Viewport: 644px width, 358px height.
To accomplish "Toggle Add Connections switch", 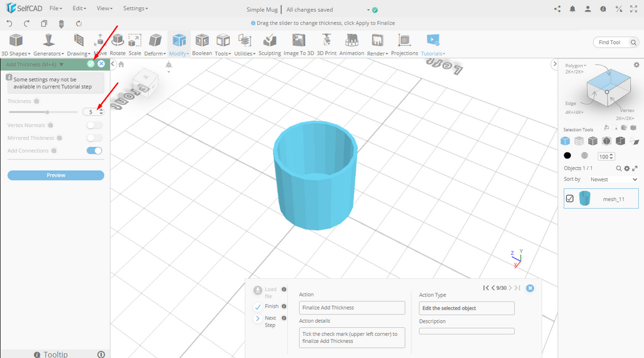I will pos(94,151).
